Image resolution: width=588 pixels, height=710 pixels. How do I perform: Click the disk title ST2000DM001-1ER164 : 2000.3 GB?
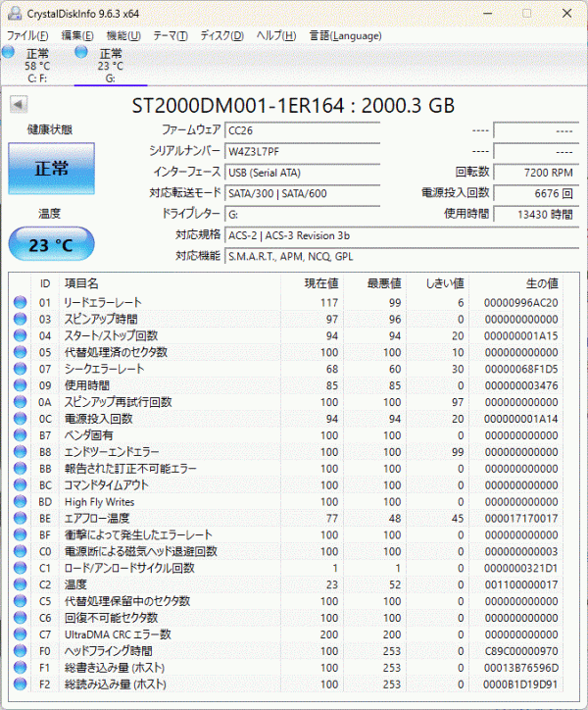click(x=293, y=106)
